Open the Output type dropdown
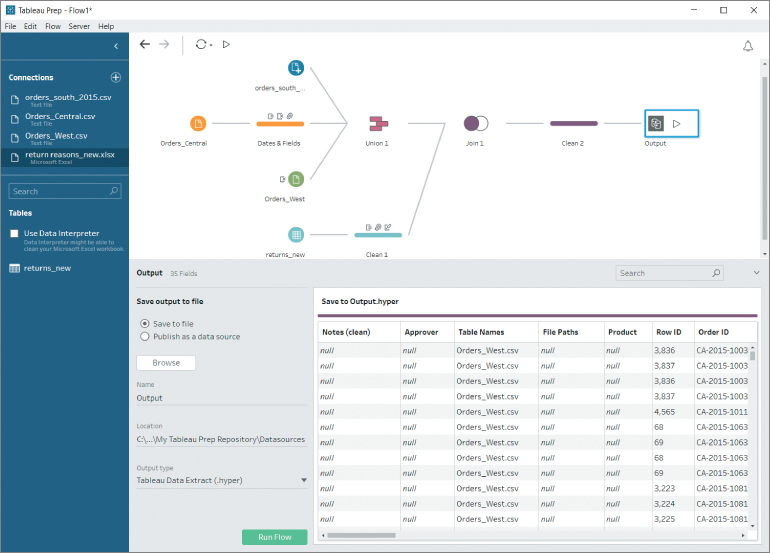The width and height of the screenshot is (770, 553). (221, 480)
